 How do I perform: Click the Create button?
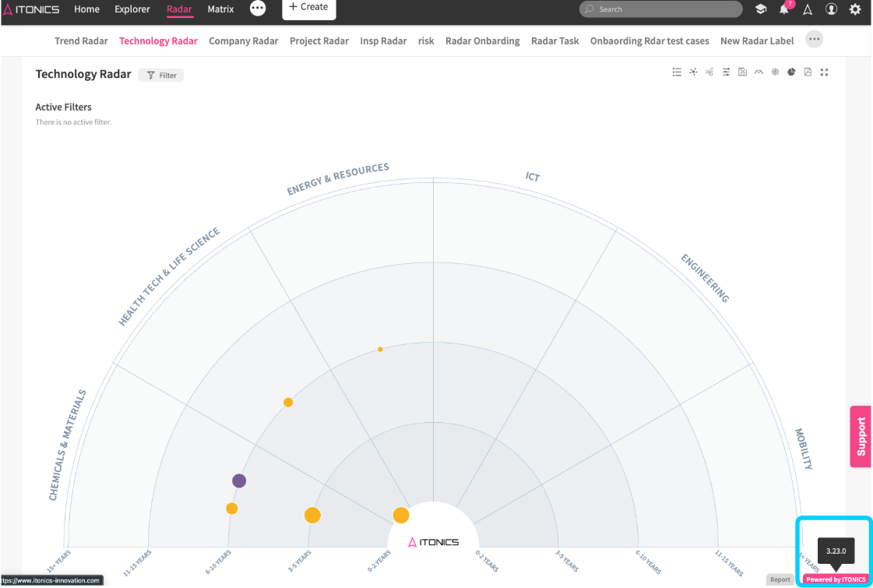point(308,7)
